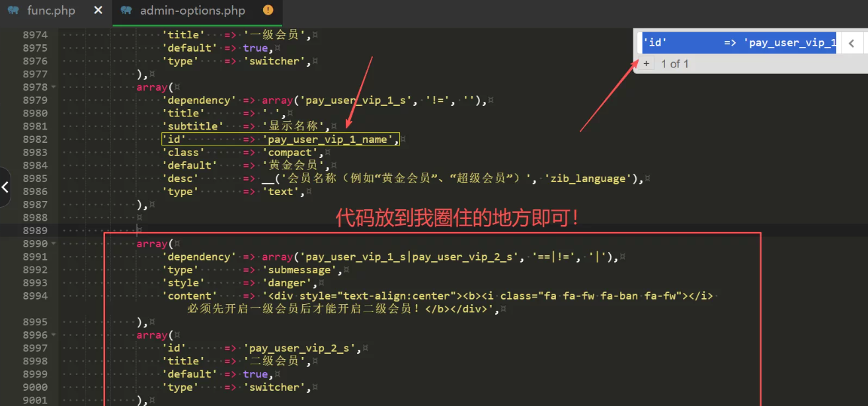
Task: Click 'dependency' key on line 8991
Action: click(x=199, y=257)
